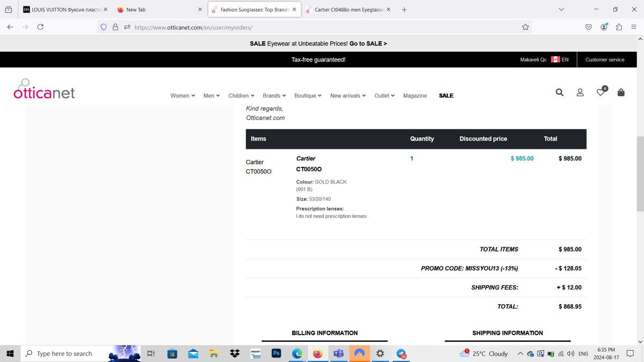
Task: Open Photoshop from the taskbar
Action: 276,353
